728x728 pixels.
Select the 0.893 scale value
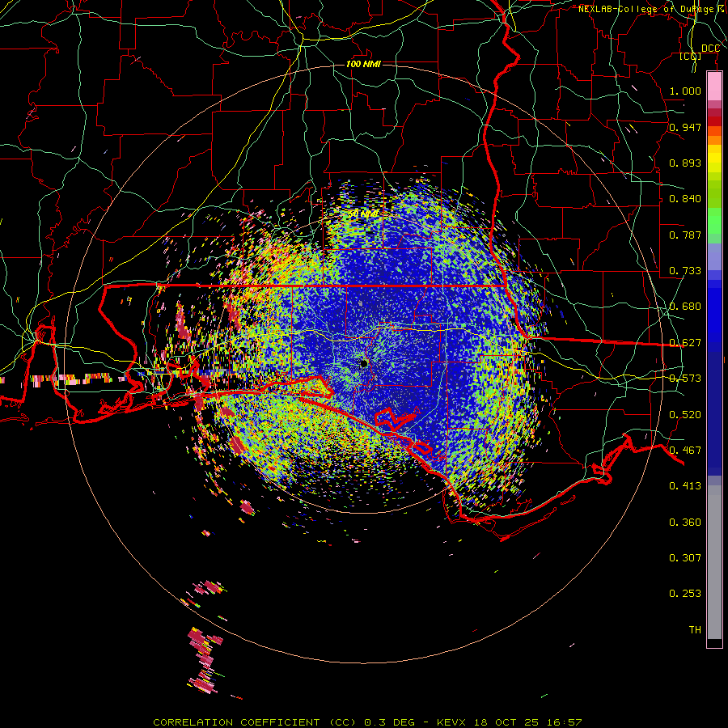click(x=685, y=163)
